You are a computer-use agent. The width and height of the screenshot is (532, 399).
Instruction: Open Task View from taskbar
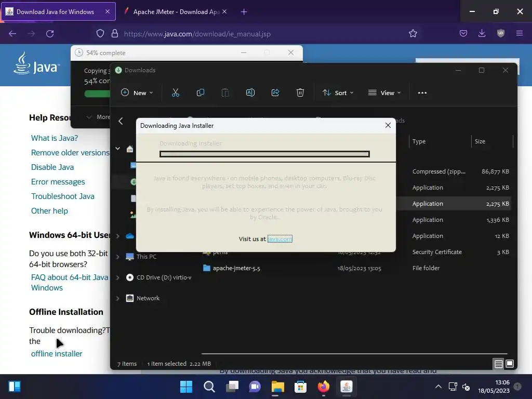tap(232, 387)
